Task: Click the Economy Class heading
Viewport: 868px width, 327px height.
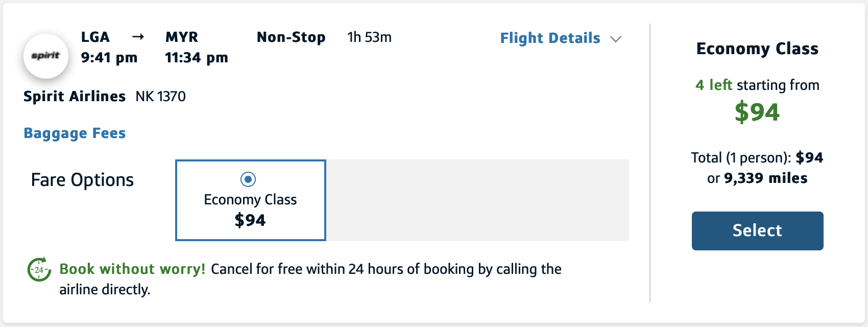Action: 758,49
